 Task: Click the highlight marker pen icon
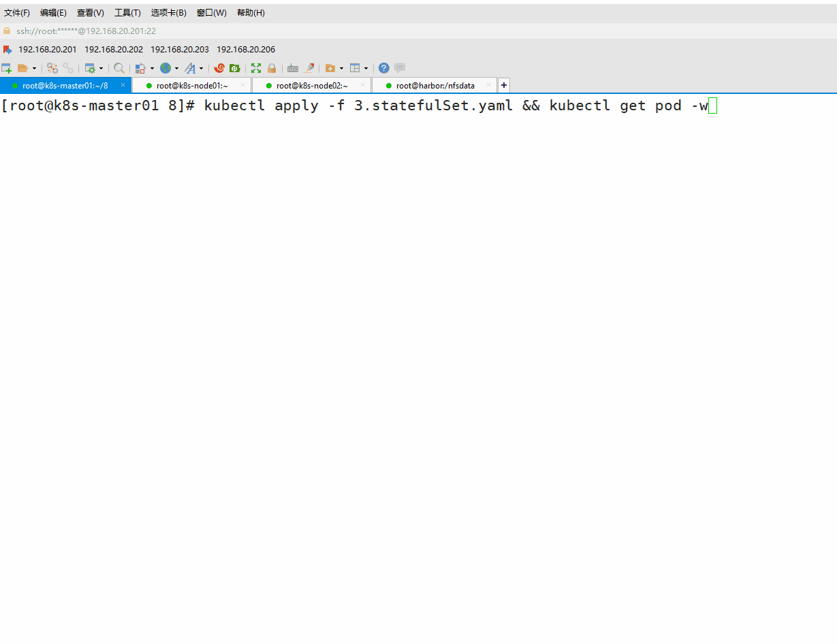(309, 68)
